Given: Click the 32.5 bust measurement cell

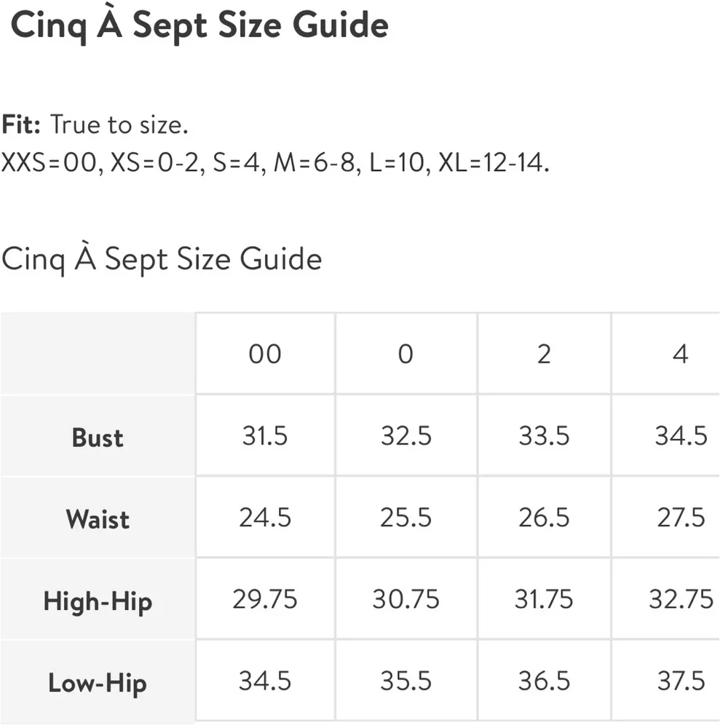Looking at the screenshot, I should coord(405,436).
